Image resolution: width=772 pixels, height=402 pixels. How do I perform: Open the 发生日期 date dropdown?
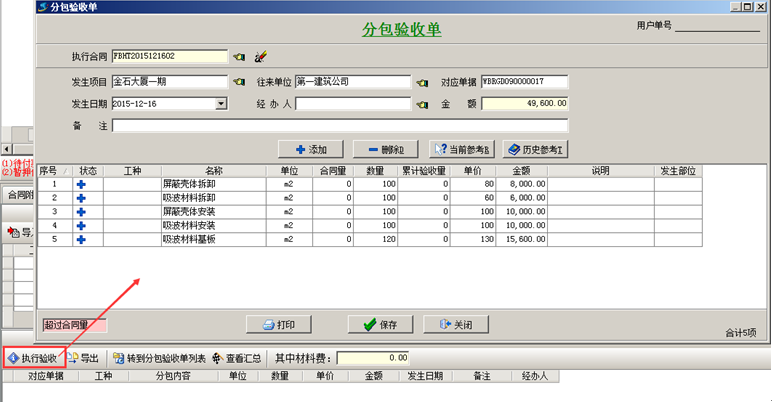pyautogui.click(x=220, y=103)
